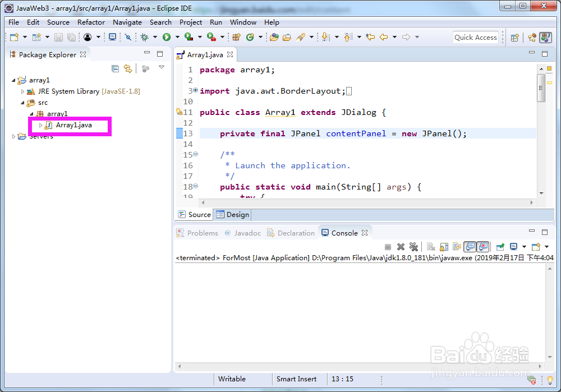
Task: Switch to the Javadoc tab
Action: pos(243,233)
